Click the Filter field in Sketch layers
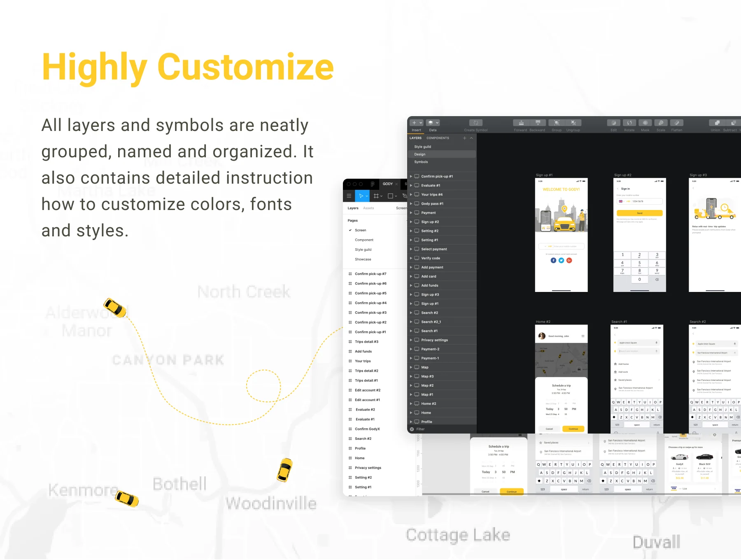The width and height of the screenshot is (741, 560). click(442, 429)
